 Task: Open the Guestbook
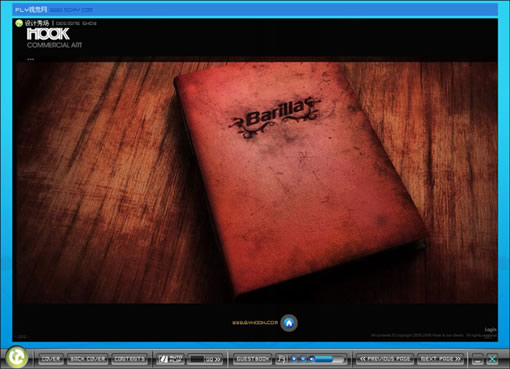tap(252, 359)
